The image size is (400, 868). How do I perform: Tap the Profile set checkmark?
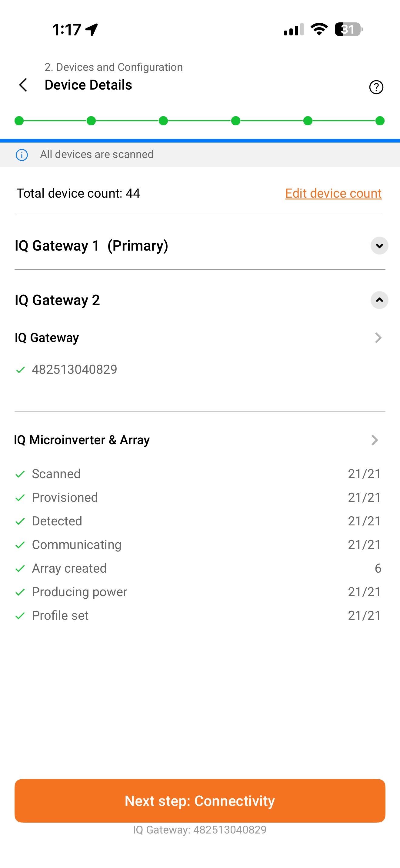click(x=20, y=616)
